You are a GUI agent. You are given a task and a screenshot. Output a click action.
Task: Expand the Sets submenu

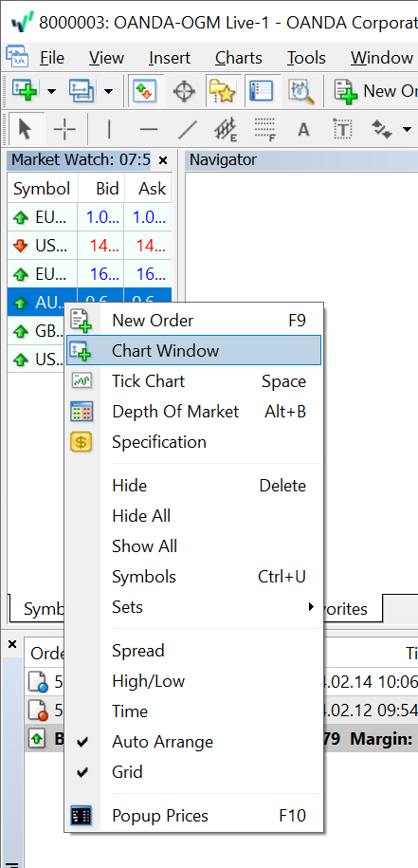coord(193,607)
